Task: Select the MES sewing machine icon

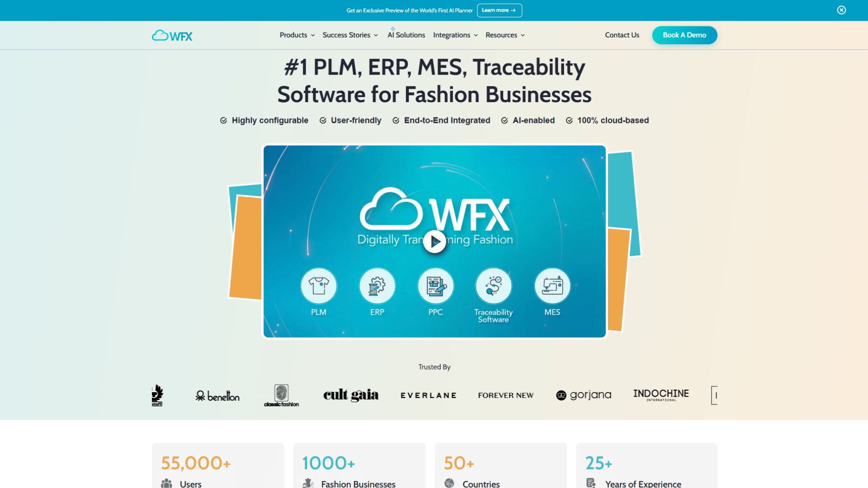Action: 552,286
